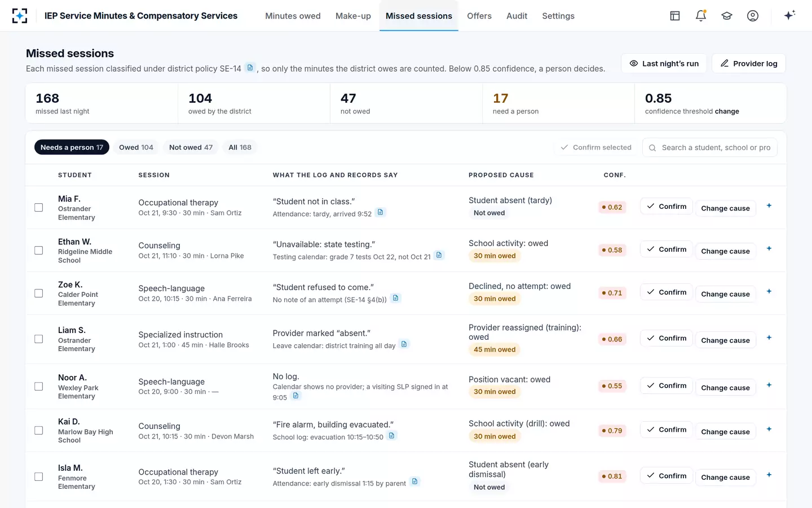Click the app logo icon
This screenshot has width=812, height=508.
point(20,16)
